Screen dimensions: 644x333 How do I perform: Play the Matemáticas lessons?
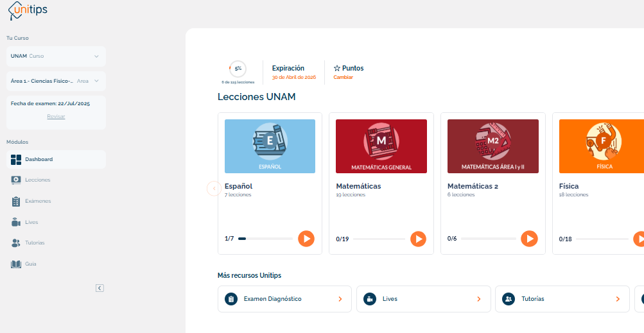(419, 239)
